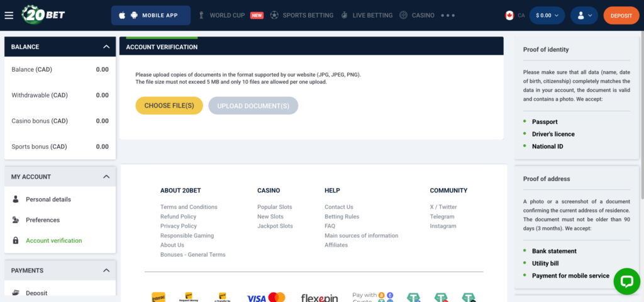The height and width of the screenshot is (302, 644).
Task: Click the Personal details person icon
Action: 16,199
